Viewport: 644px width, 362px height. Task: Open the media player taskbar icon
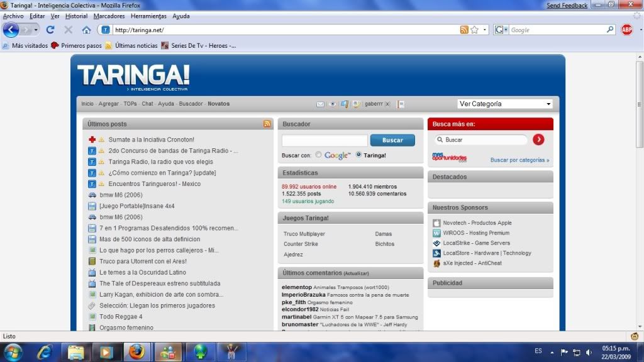(106, 352)
